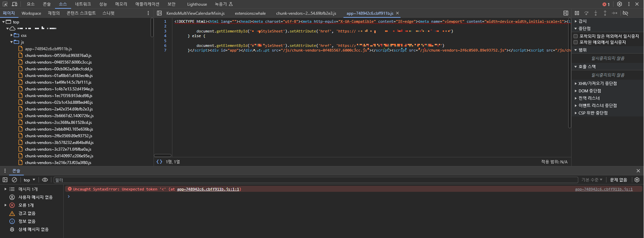Screen dimensions: 644x238
Task: Click the step into icon
Action: pos(596,13)
